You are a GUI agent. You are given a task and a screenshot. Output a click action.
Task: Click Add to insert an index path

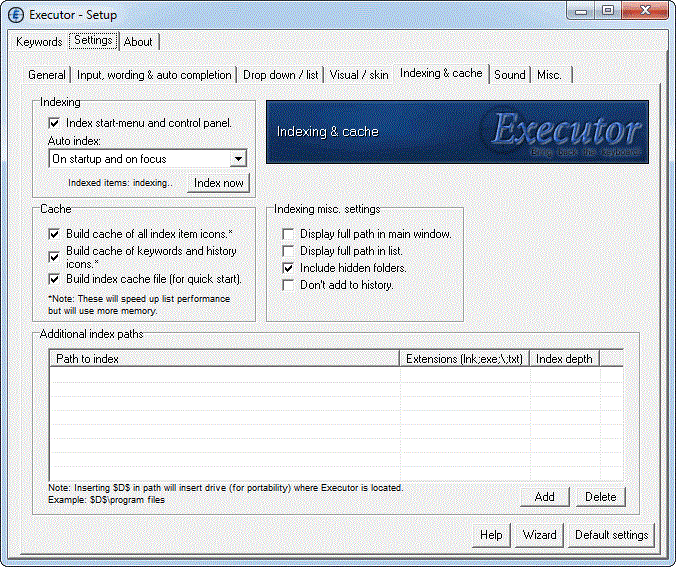pyautogui.click(x=544, y=497)
